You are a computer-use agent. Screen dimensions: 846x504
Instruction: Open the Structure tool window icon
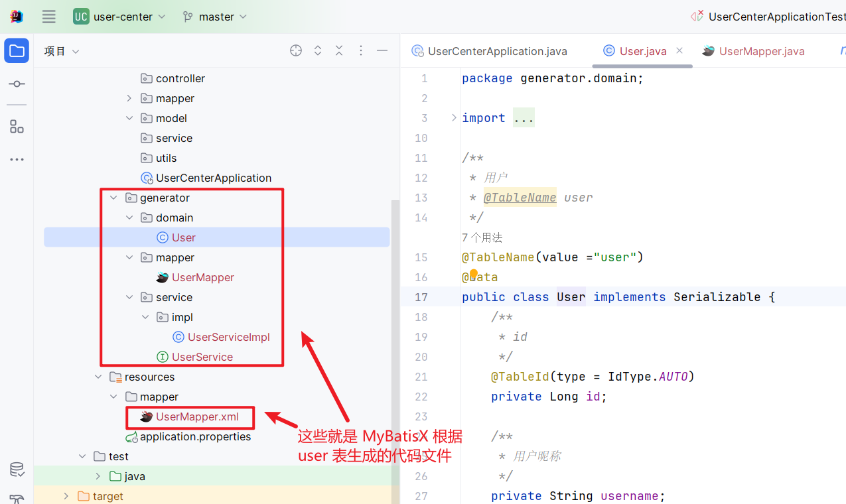17,126
